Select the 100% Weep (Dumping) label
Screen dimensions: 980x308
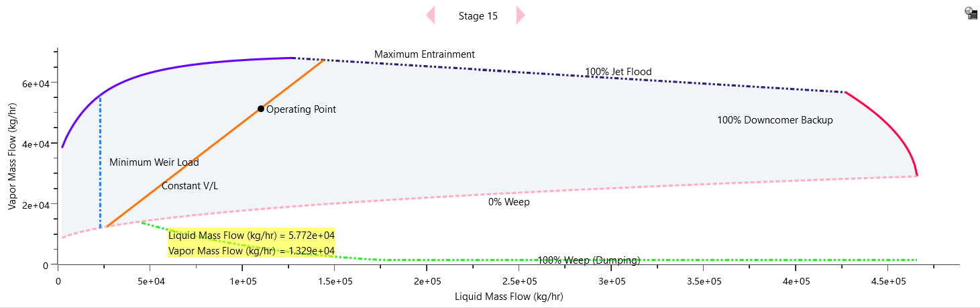[x=589, y=260]
